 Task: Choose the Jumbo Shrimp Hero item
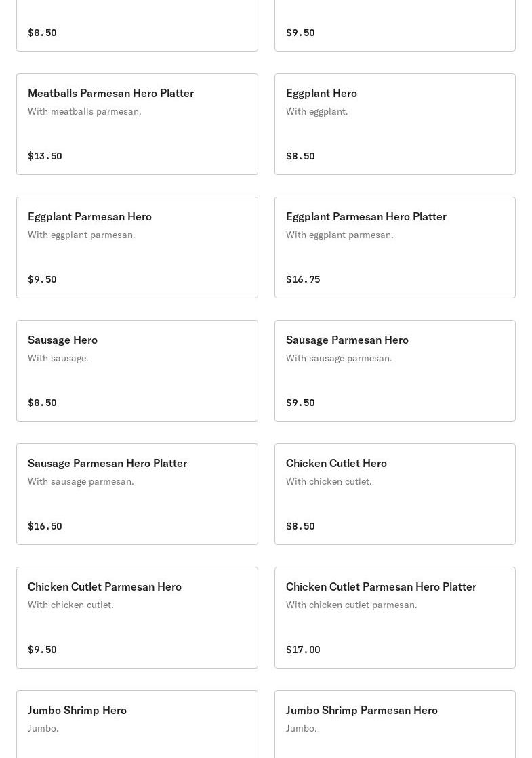[x=137, y=724]
